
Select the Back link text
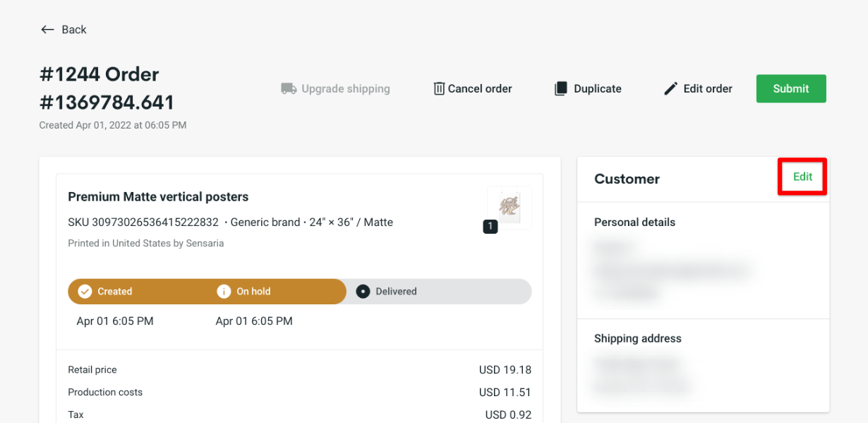74,30
